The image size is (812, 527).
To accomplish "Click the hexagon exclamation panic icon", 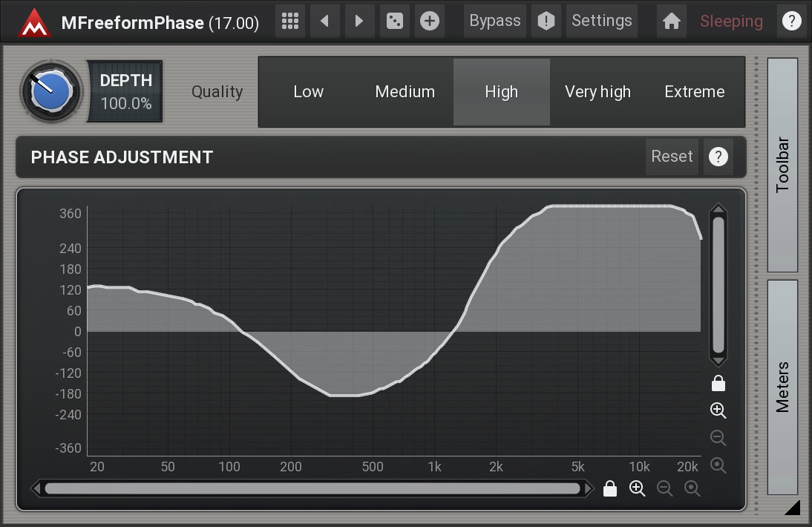I will [x=546, y=21].
